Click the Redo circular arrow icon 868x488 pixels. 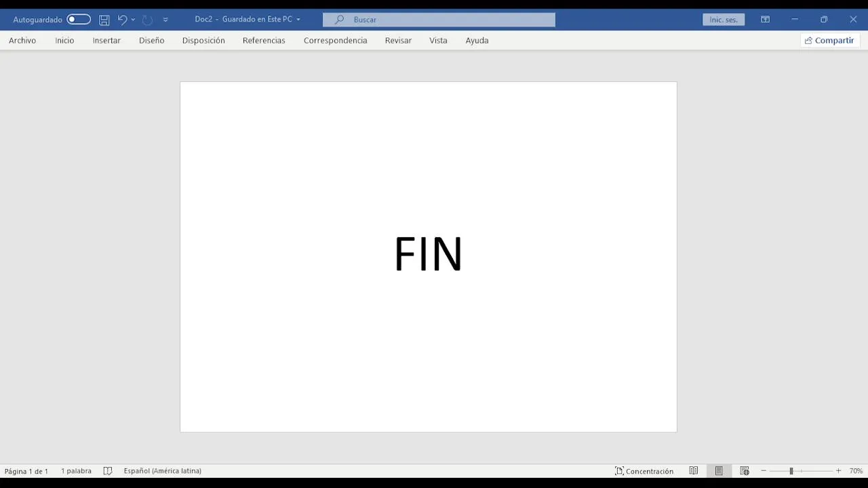(x=147, y=20)
